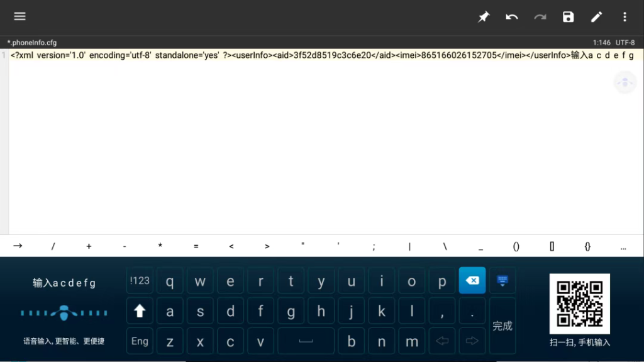Image resolution: width=644 pixels, height=362 pixels.
Task: Toggle Shift key on keyboard
Action: tap(140, 311)
